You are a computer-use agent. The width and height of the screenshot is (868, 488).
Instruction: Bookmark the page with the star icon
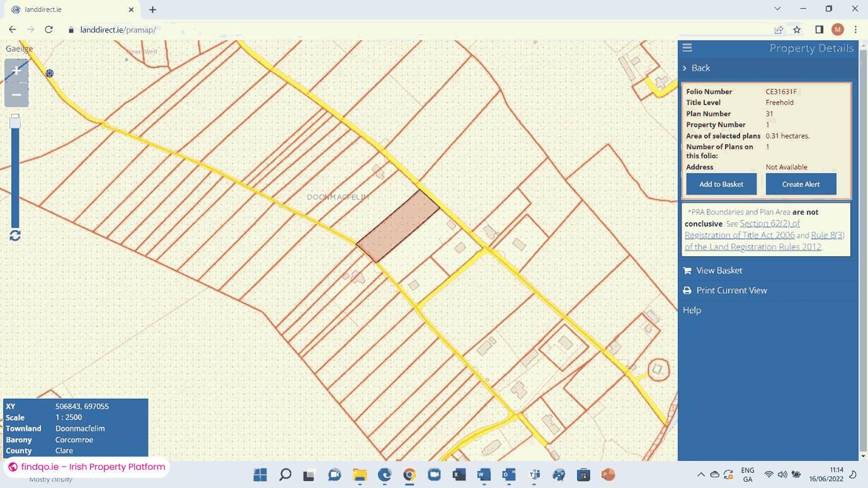797,30
